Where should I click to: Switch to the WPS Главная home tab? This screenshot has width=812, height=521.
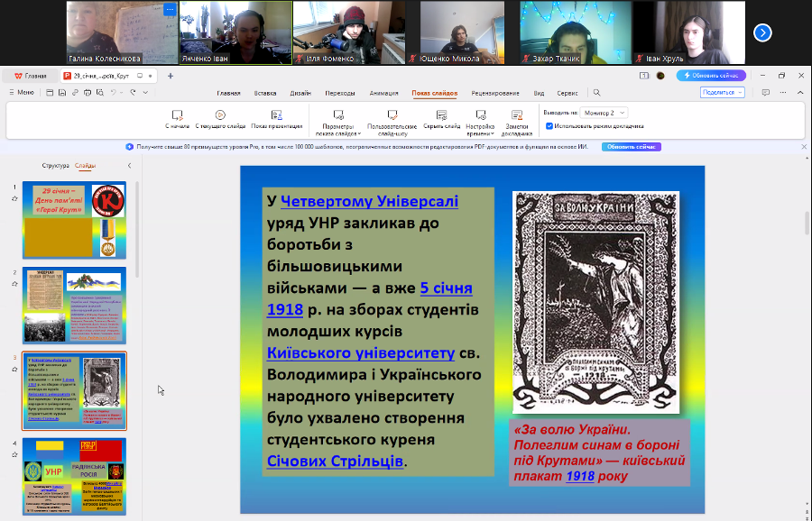pyautogui.click(x=30, y=76)
